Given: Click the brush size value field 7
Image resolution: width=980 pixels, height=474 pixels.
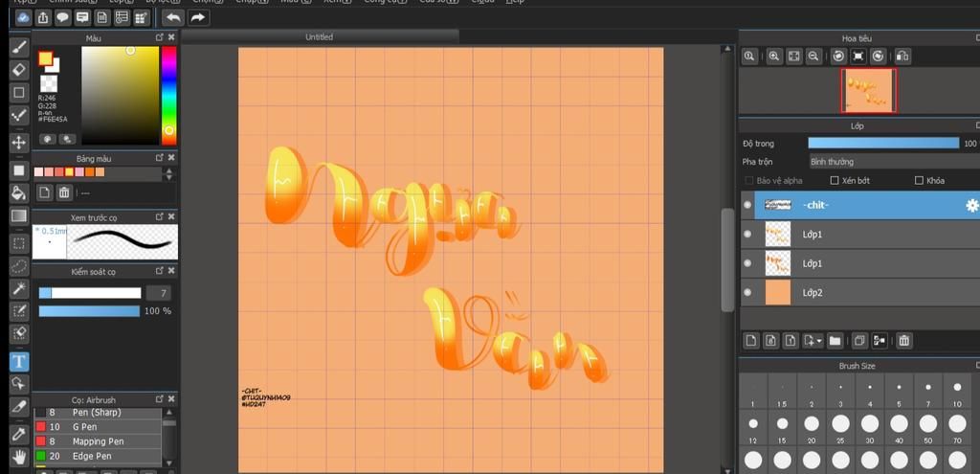Looking at the screenshot, I should (158, 293).
